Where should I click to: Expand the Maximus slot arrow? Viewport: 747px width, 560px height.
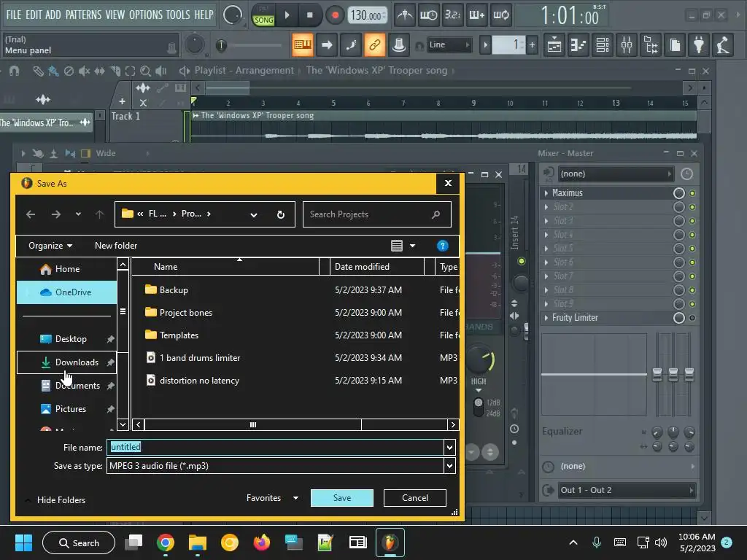(x=546, y=192)
